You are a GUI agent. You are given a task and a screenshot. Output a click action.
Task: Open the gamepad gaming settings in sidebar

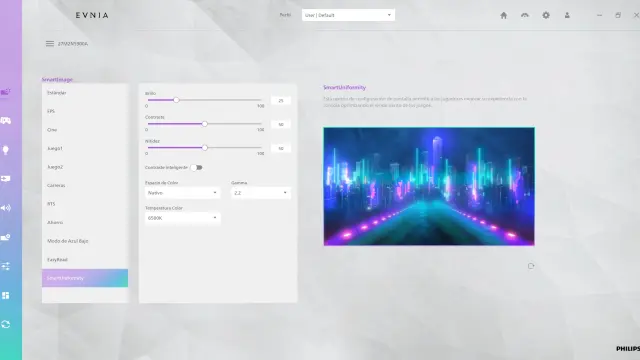pyautogui.click(x=5, y=120)
